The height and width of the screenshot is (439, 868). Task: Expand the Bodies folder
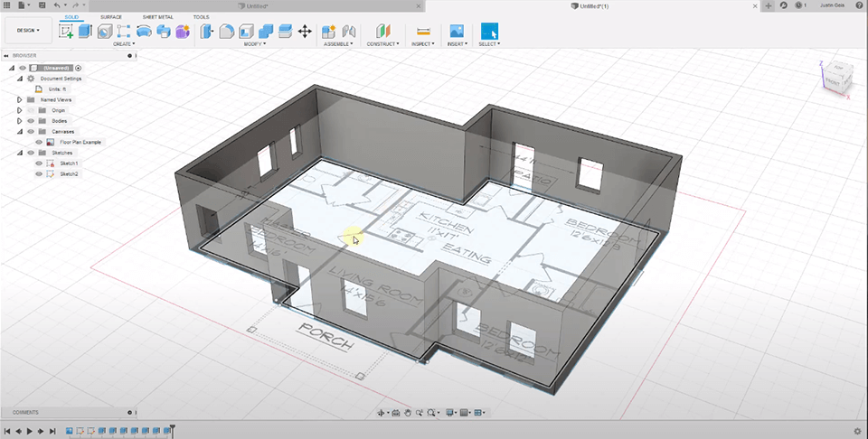point(20,121)
